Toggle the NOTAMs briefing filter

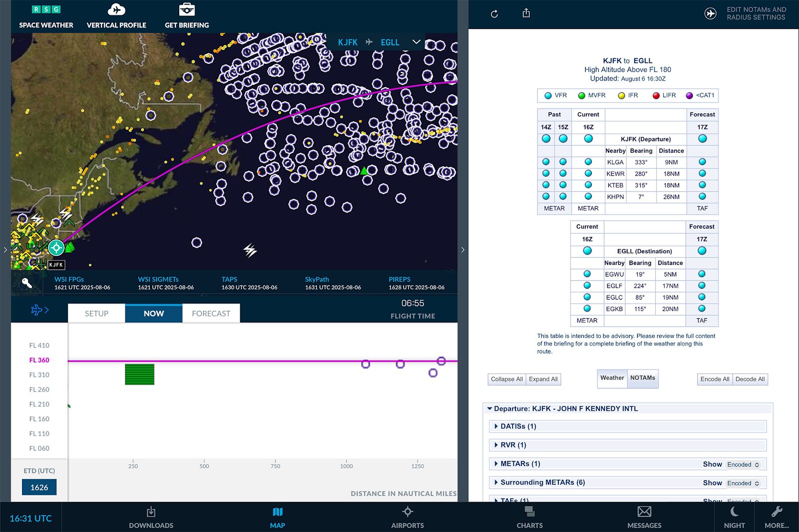[x=643, y=378]
